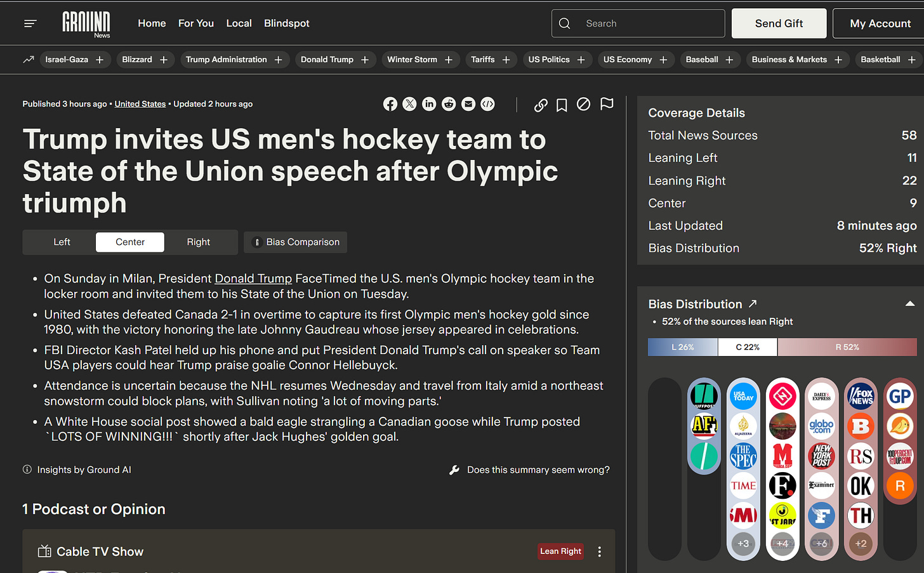Click the USA Today source logo
Viewport: 924px width, 573px height.
[x=743, y=396]
